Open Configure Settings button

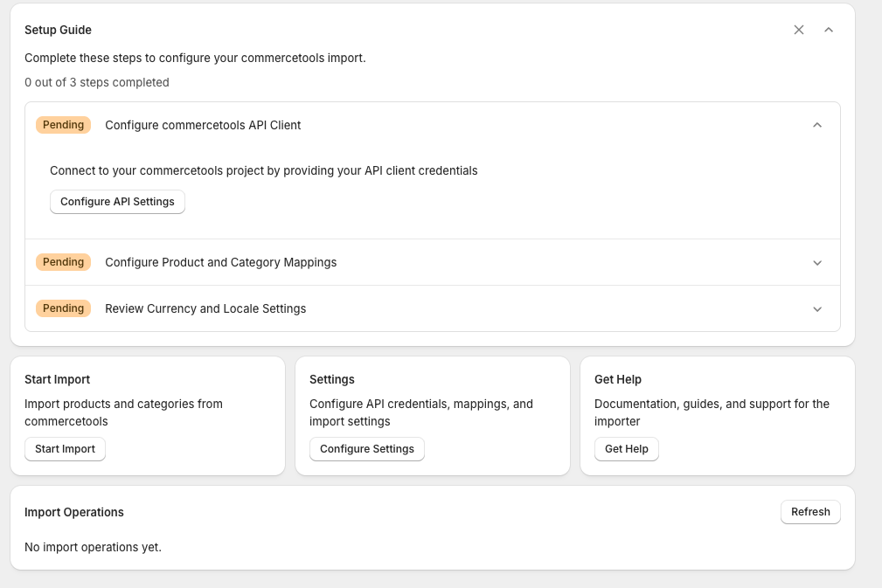pyautogui.click(x=367, y=449)
